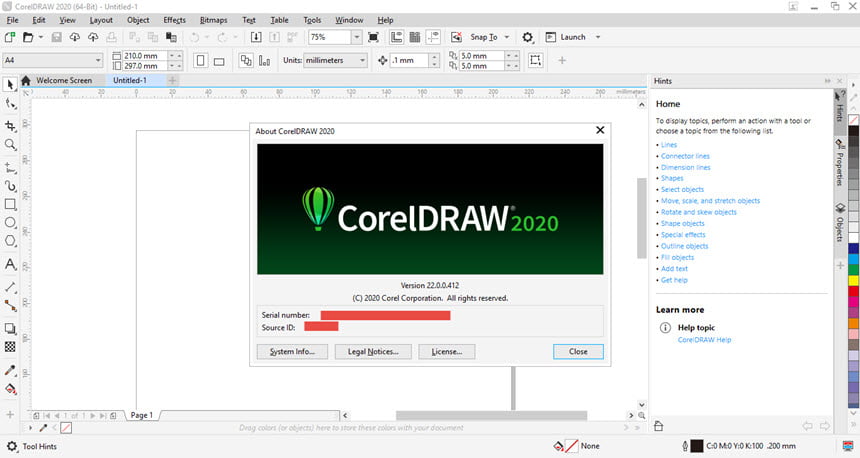Screen dimensions: 860x458
Task: Select the Text tool
Action: tap(10, 264)
